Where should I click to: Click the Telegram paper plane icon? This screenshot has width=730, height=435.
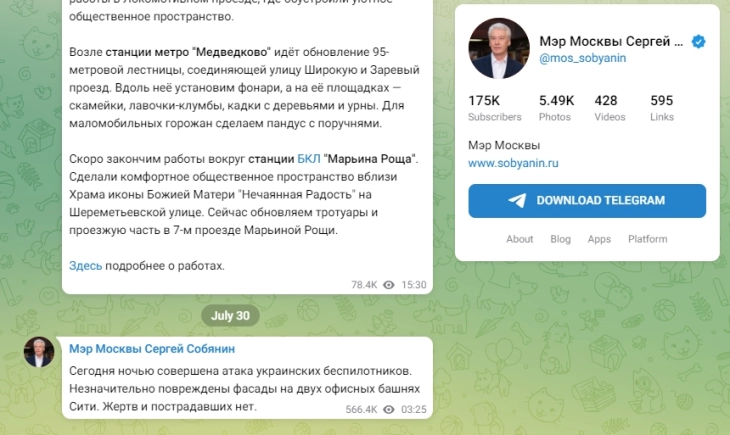pyautogui.click(x=517, y=200)
